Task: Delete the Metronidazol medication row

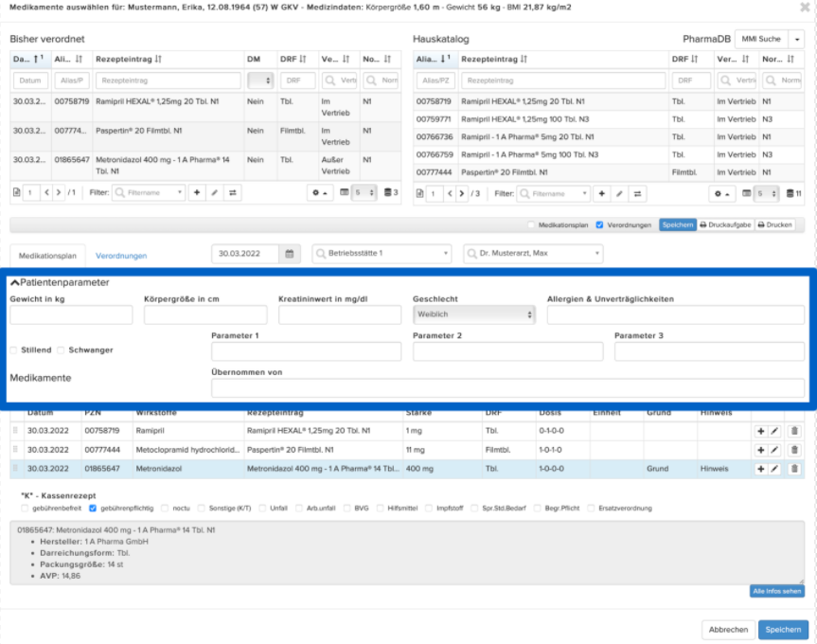Action: coord(794,469)
